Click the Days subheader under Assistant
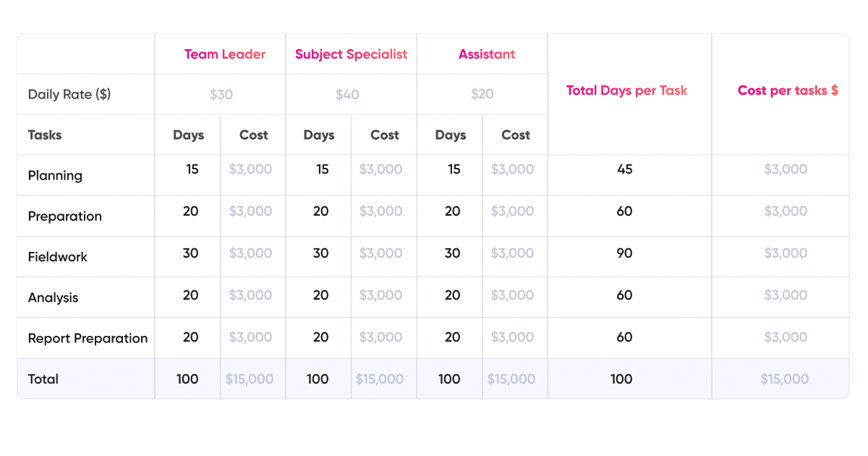This screenshot has height=456, width=868. pyautogui.click(x=451, y=135)
